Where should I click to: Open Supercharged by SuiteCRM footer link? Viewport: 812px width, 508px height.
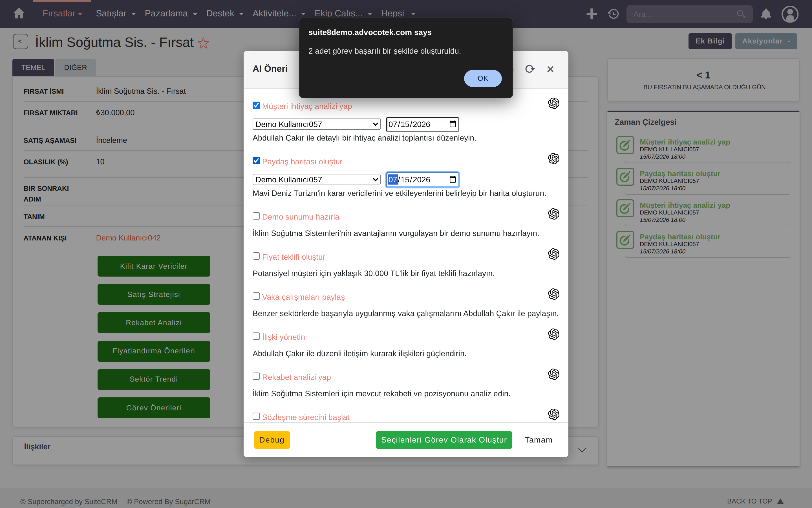[x=69, y=502]
